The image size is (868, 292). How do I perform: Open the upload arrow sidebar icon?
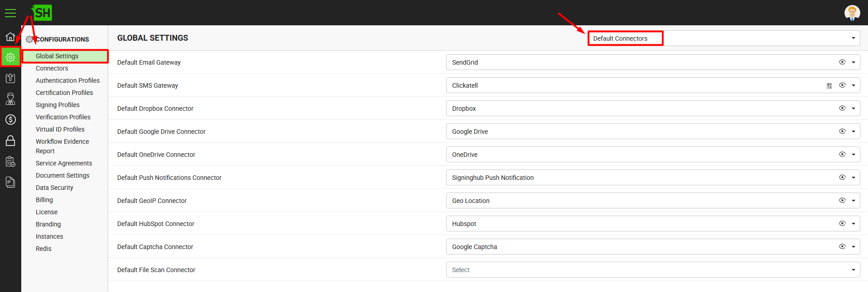[10, 78]
